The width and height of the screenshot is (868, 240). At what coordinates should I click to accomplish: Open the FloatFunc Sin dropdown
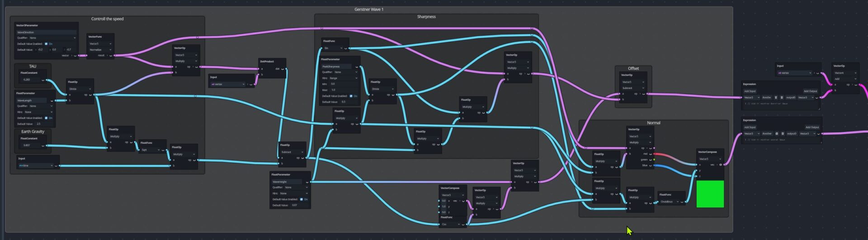333,48
